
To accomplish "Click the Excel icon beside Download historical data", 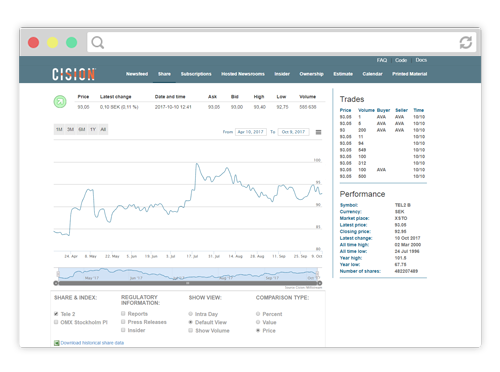I will pos(57,343).
